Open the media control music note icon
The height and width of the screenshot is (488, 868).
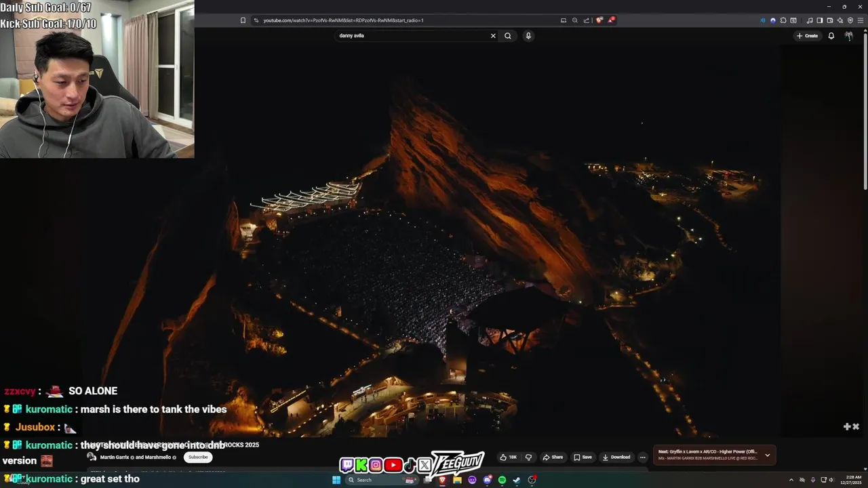click(810, 20)
